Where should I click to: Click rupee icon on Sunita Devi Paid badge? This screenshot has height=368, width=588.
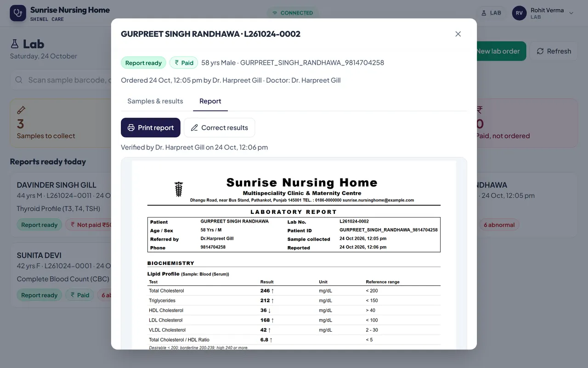(x=73, y=295)
